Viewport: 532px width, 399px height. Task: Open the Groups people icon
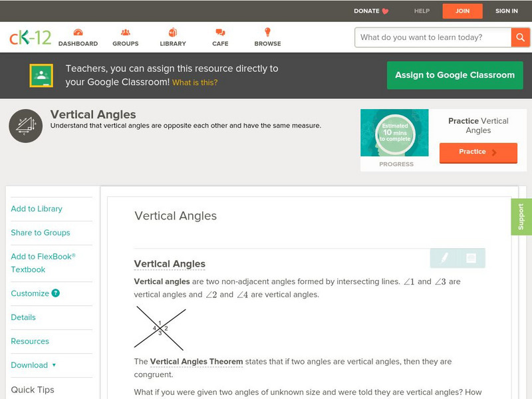tap(126, 32)
